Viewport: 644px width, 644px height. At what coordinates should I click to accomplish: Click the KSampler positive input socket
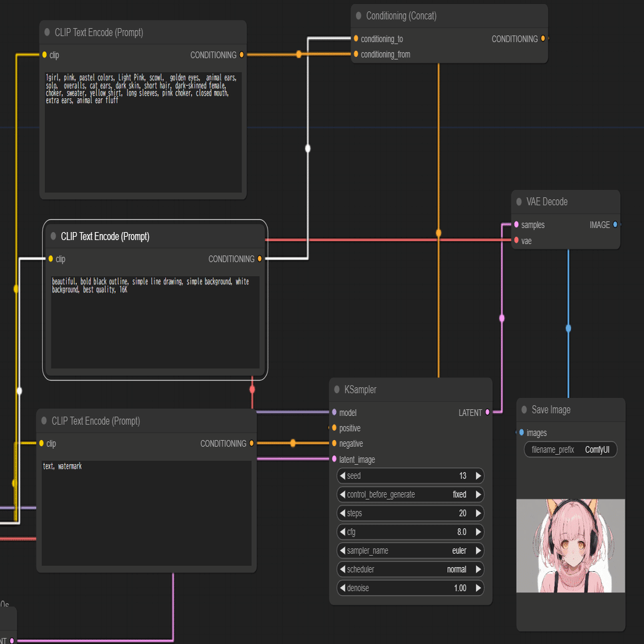(334, 428)
